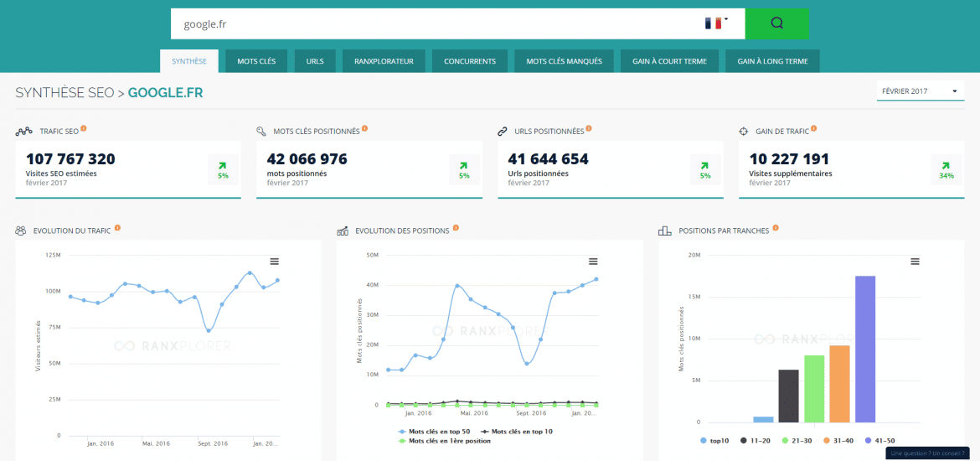The height and width of the screenshot is (461, 980).
Task: Click the GOOGLE.FR breadcrumb title
Action: (165, 93)
